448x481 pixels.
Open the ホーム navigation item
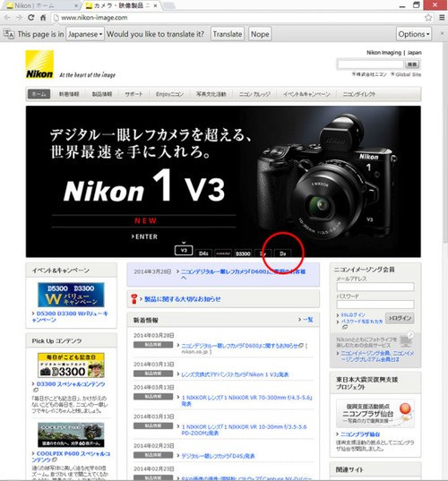[x=39, y=94]
